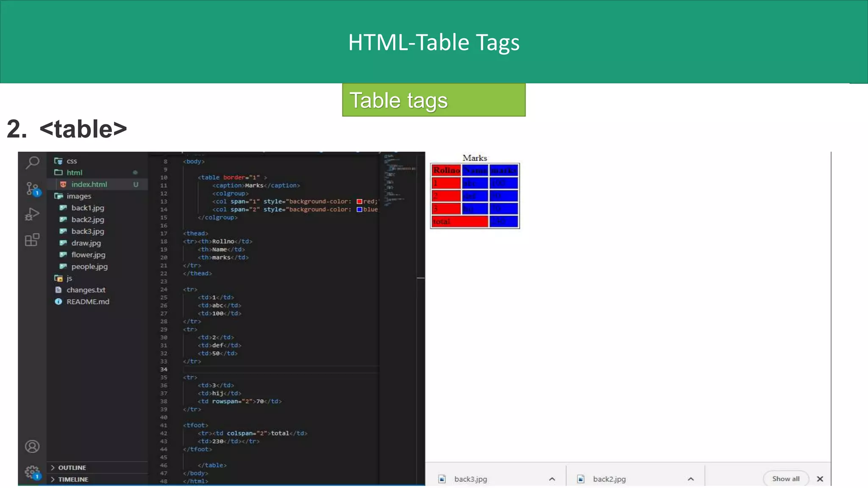868x488 pixels.
Task: Click the back3.jpg download item
Action: point(496,479)
